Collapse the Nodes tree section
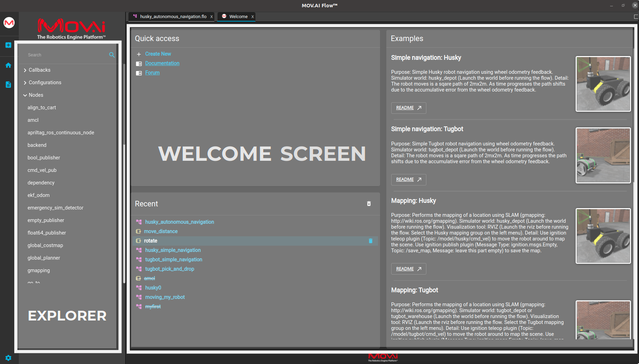 coord(25,95)
